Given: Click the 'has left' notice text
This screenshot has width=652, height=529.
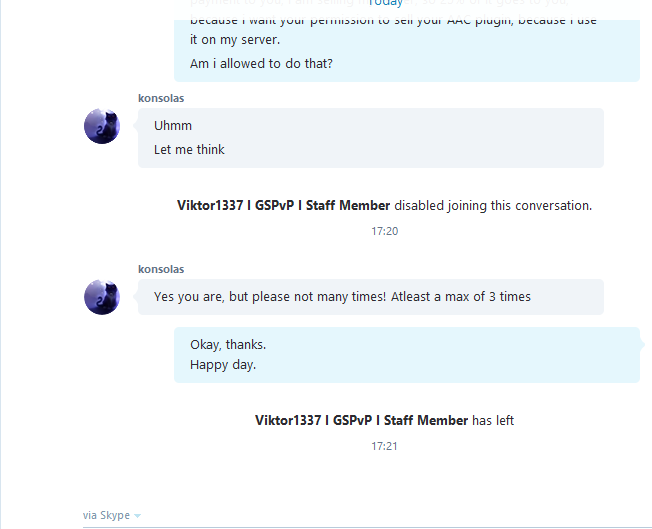Looking at the screenshot, I should tap(493, 420).
